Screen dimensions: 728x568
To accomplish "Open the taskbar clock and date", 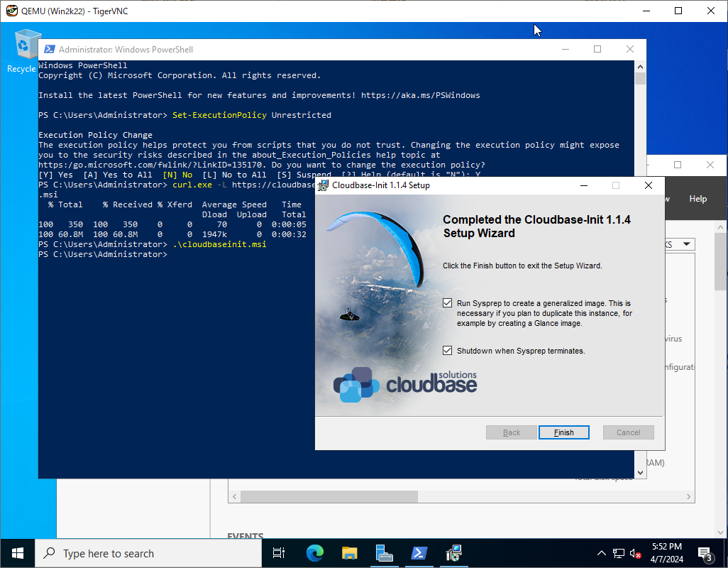I will 667,553.
